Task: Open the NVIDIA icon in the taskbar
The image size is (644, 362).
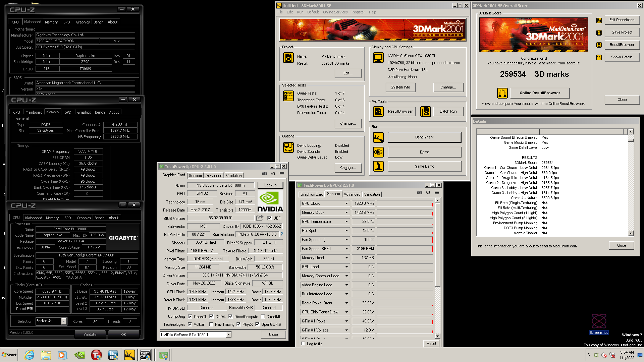Action: click(79, 355)
